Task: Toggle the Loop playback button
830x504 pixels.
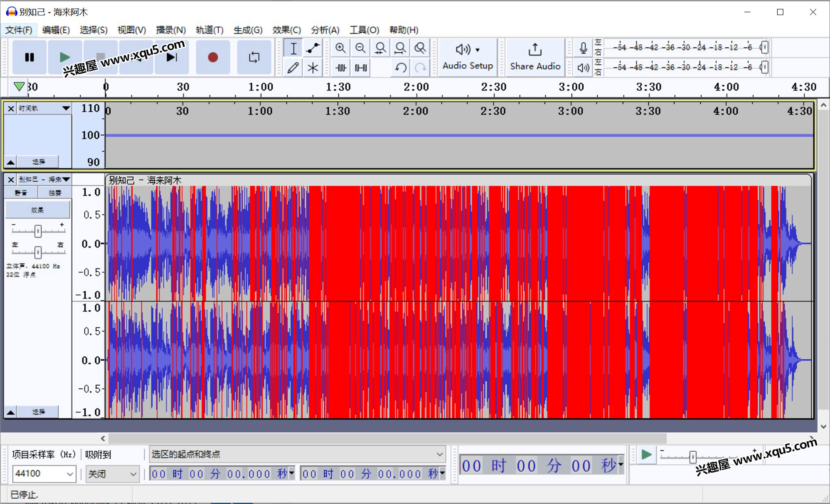Action: (x=254, y=57)
